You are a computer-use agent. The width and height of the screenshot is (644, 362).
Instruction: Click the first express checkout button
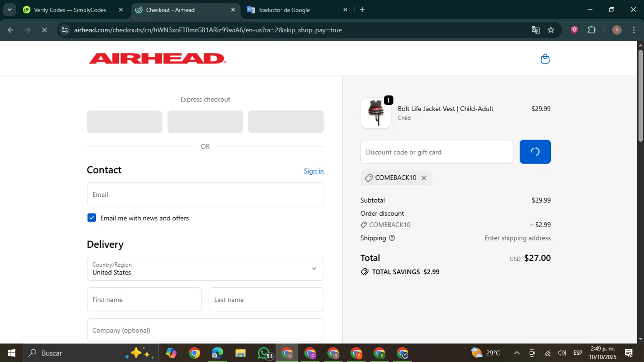click(125, 122)
